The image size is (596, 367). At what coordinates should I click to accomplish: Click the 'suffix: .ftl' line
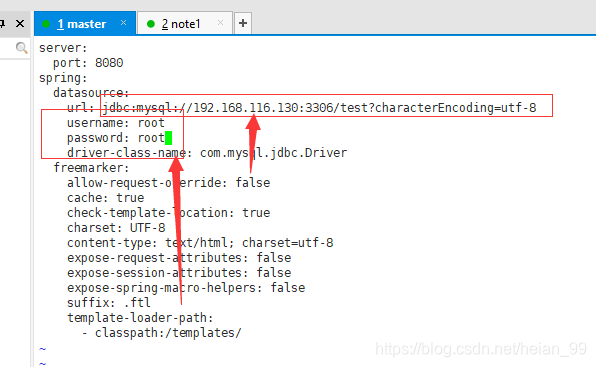coord(109,303)
